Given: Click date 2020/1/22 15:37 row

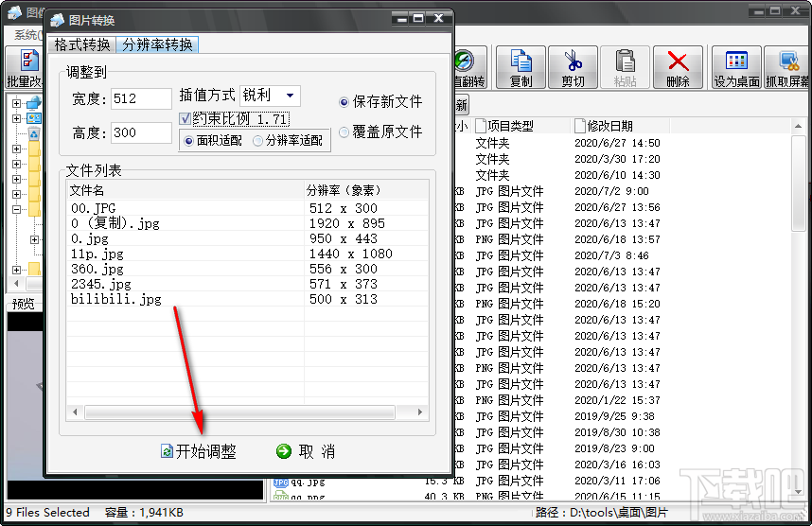Looking at the screenshot, I should tap(617, 400).
